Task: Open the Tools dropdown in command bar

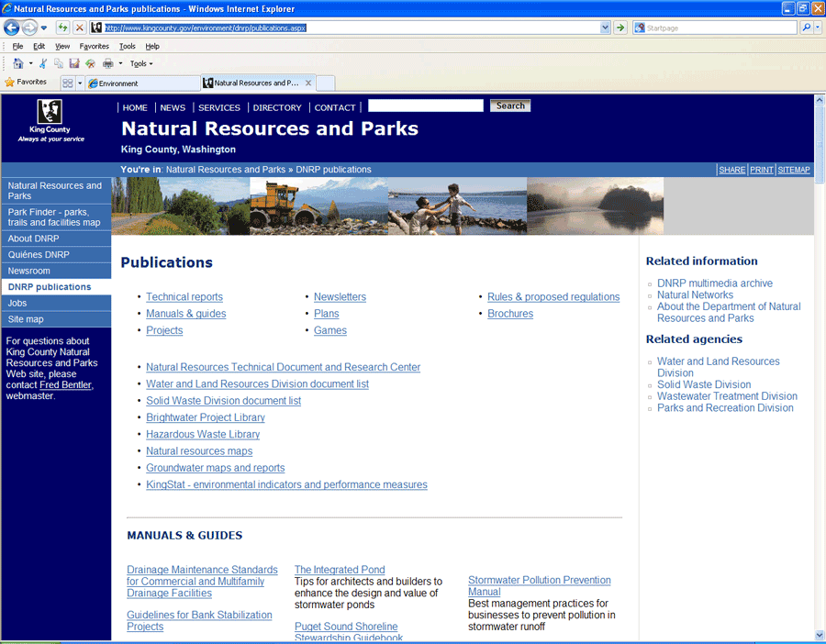Action: click(x=141, y=64)
